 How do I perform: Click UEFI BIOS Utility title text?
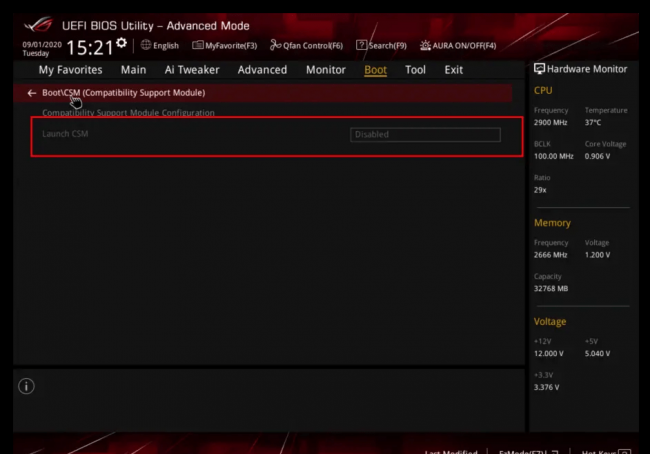tap(155, 26)
